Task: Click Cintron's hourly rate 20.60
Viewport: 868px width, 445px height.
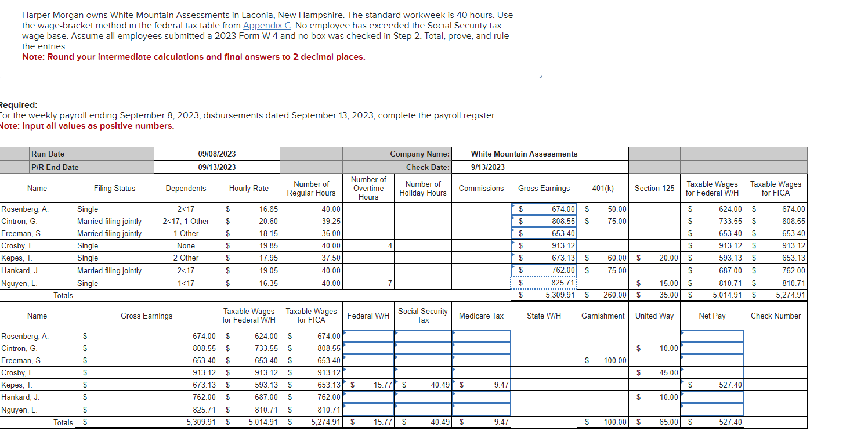Action: tap(248, 221)
